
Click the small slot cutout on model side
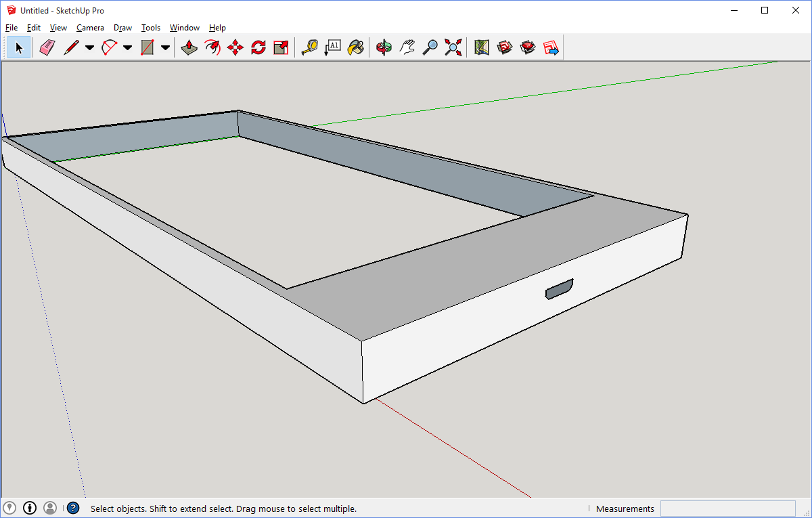(x=560, y=289)
